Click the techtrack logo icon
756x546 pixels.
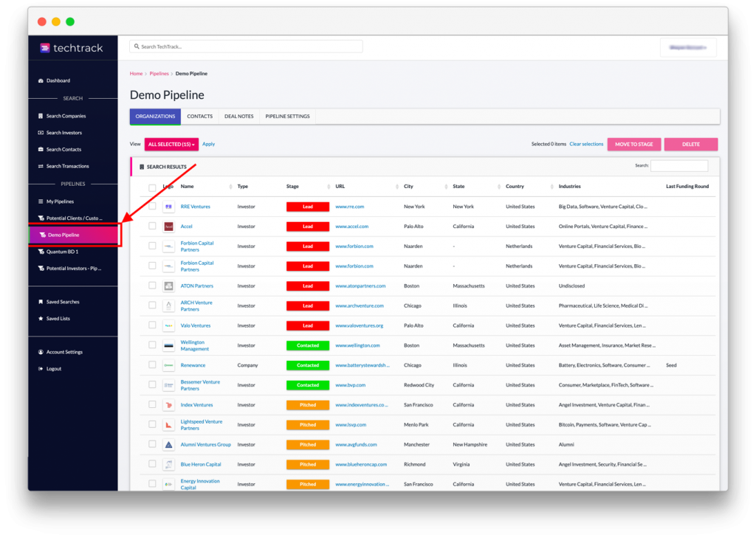tap(45, 48)
